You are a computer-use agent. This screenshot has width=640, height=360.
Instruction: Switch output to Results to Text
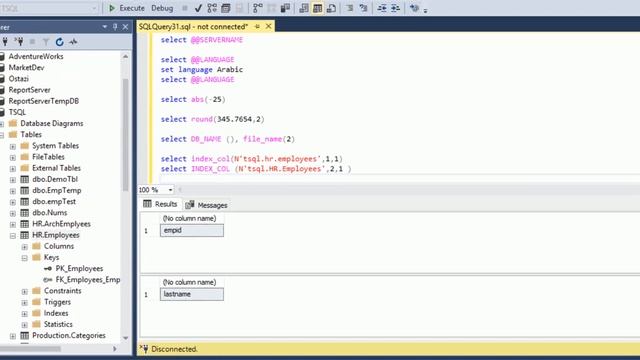point(304,8)
